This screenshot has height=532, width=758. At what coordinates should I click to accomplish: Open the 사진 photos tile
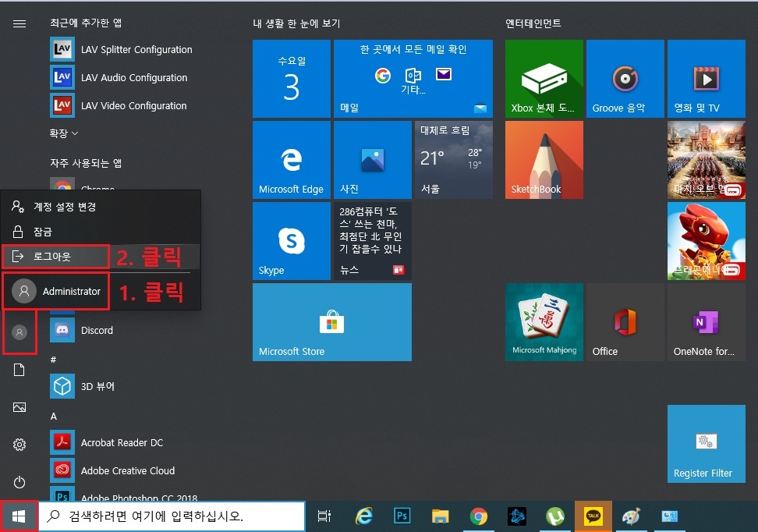tap(373, 160)
